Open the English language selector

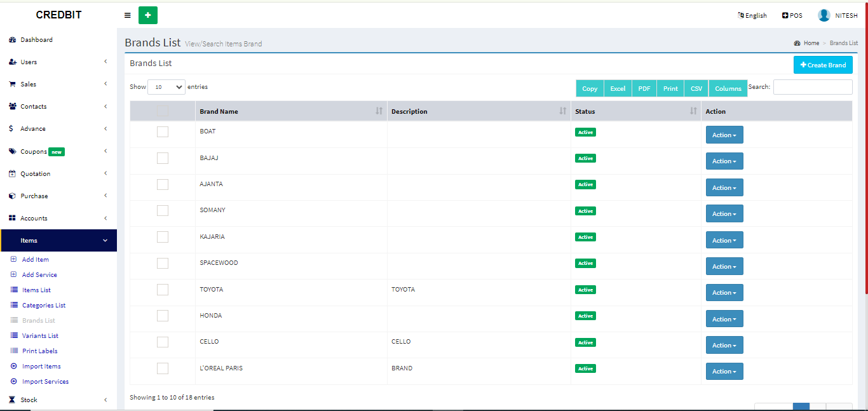click(x=752, y=15)
